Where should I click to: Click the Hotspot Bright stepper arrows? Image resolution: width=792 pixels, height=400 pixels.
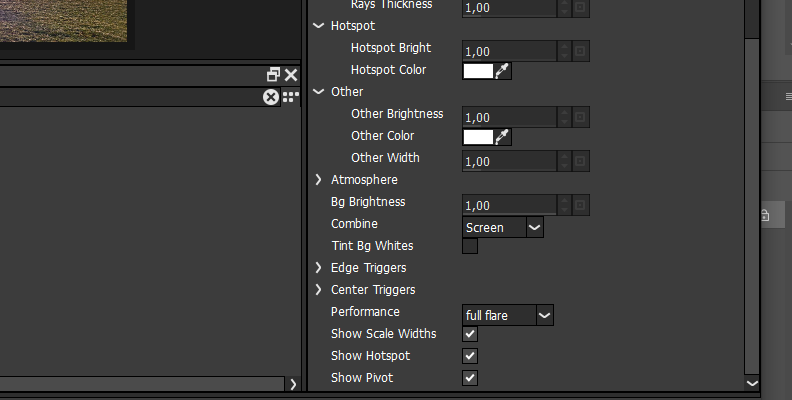click(564, 51)
